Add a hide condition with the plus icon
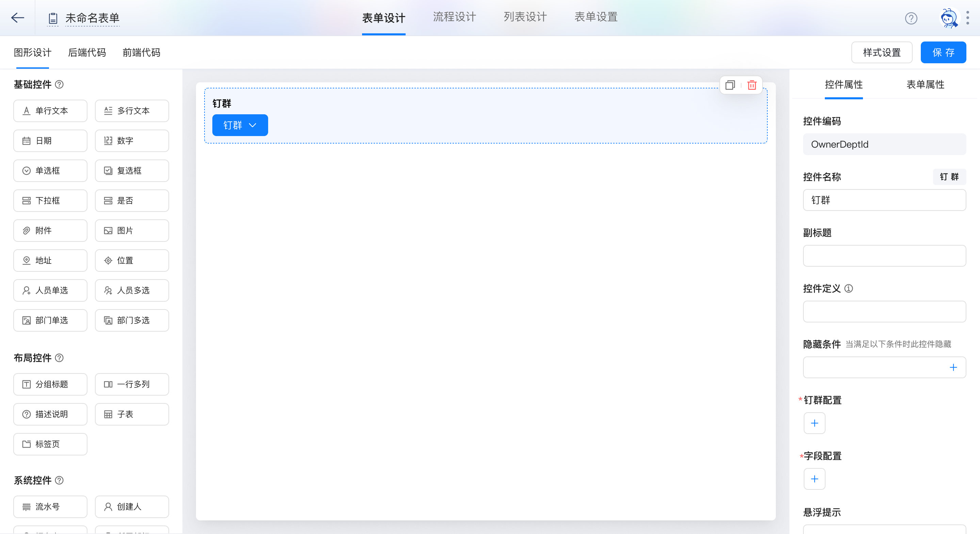Image resolution: width=980 pixels, height=534 pixels. pos(953,367)
